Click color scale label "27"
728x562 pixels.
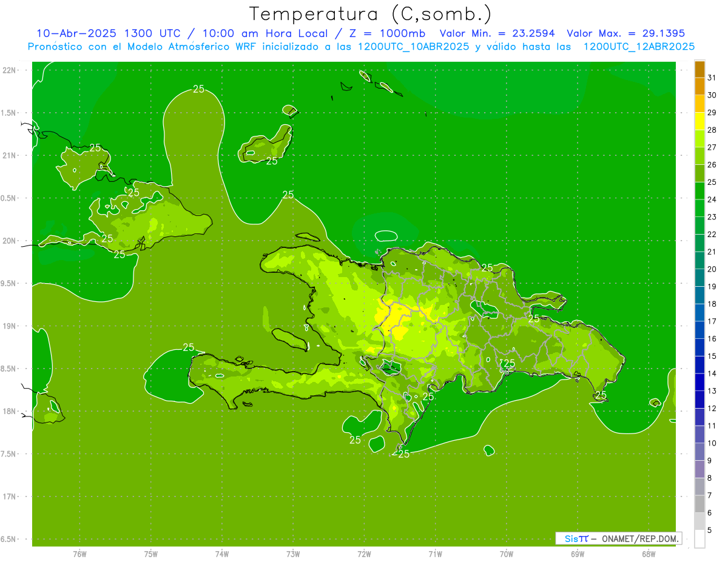[x=712, y=147]
